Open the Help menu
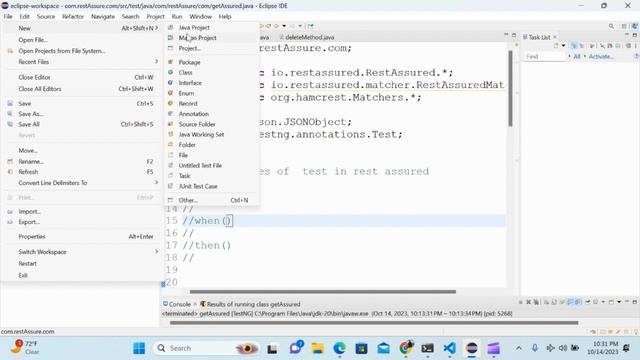The width and height of the screenshot is (640, 360). coord(225,16)
